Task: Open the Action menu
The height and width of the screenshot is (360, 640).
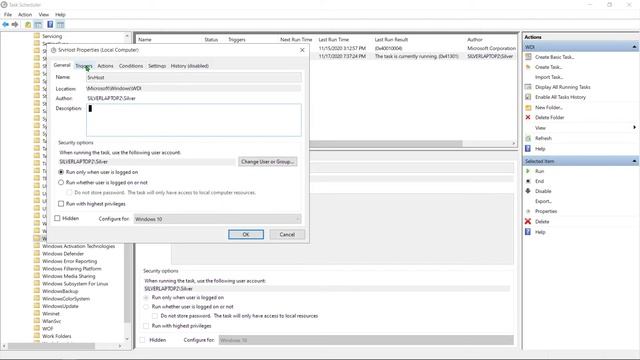Action: click(25, 14)
